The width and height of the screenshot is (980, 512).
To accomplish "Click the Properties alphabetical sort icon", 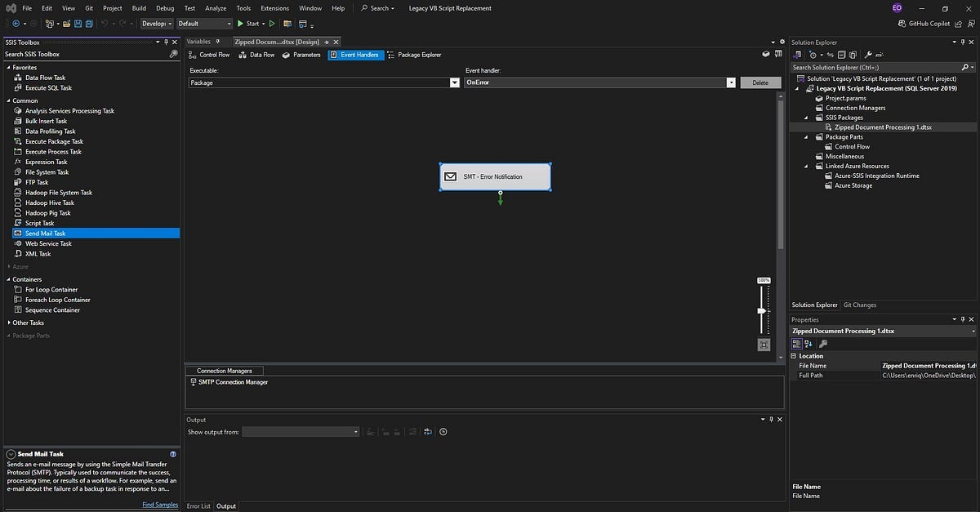I will point(808,344).
